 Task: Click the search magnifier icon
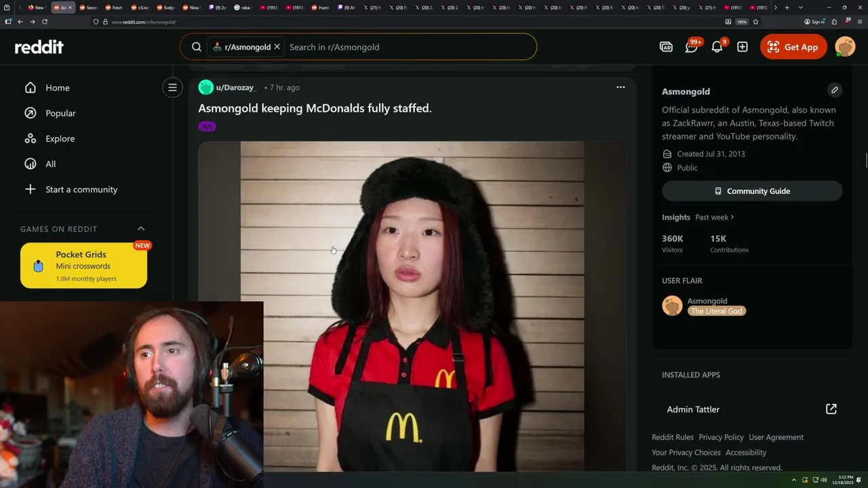point(196,47)
